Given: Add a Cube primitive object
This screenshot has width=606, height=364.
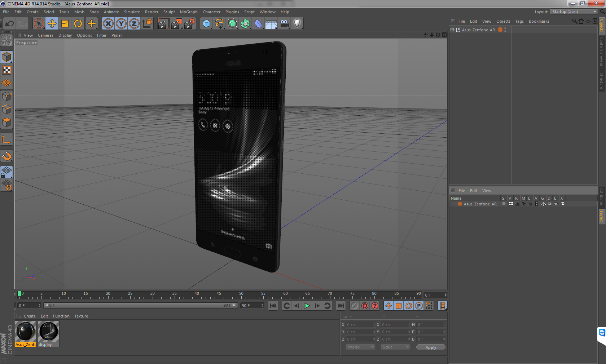Looking at the screenshot, I should point(206,24).
